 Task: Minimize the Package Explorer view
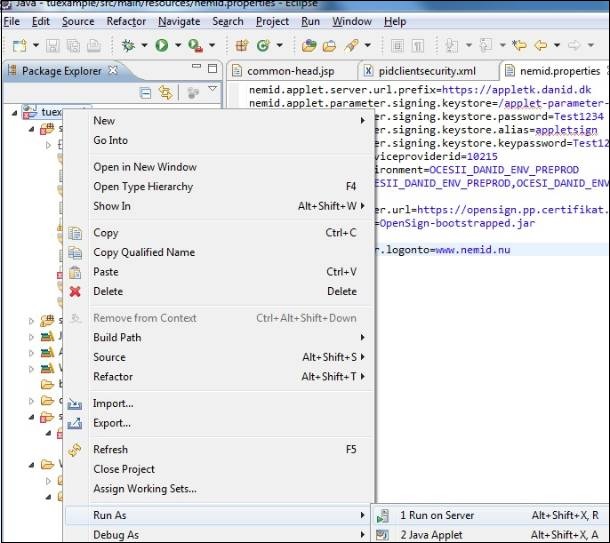click(196, 66)
